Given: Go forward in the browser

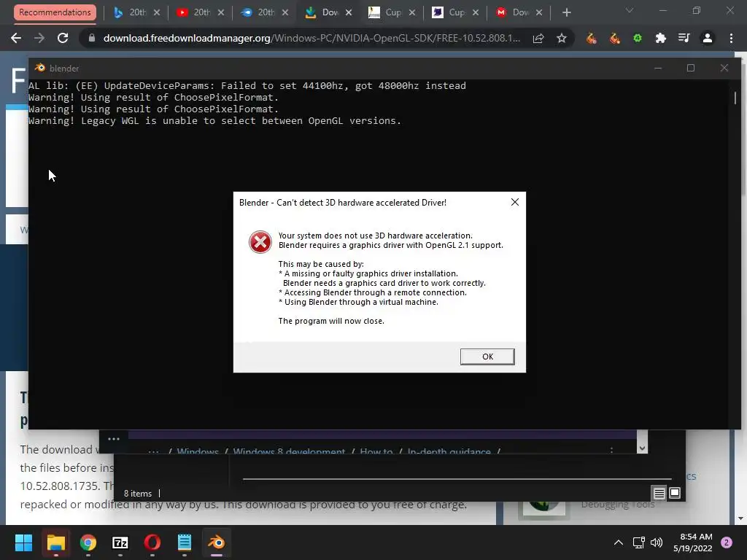Looking at the screenshot, I should coord(39,38).
